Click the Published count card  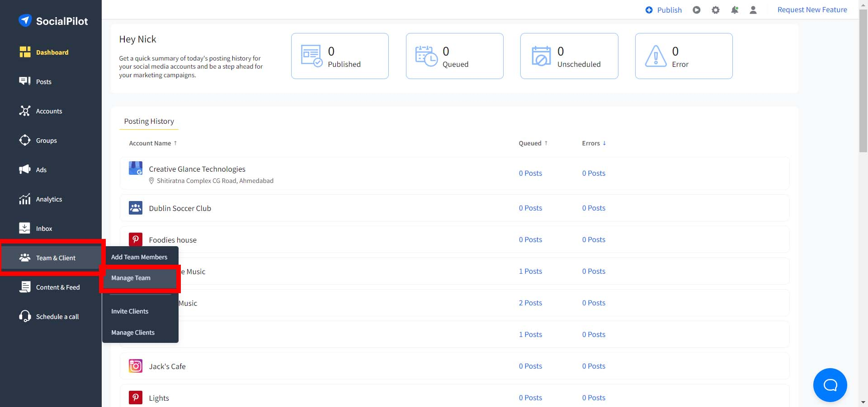click(x=340, y=56)
